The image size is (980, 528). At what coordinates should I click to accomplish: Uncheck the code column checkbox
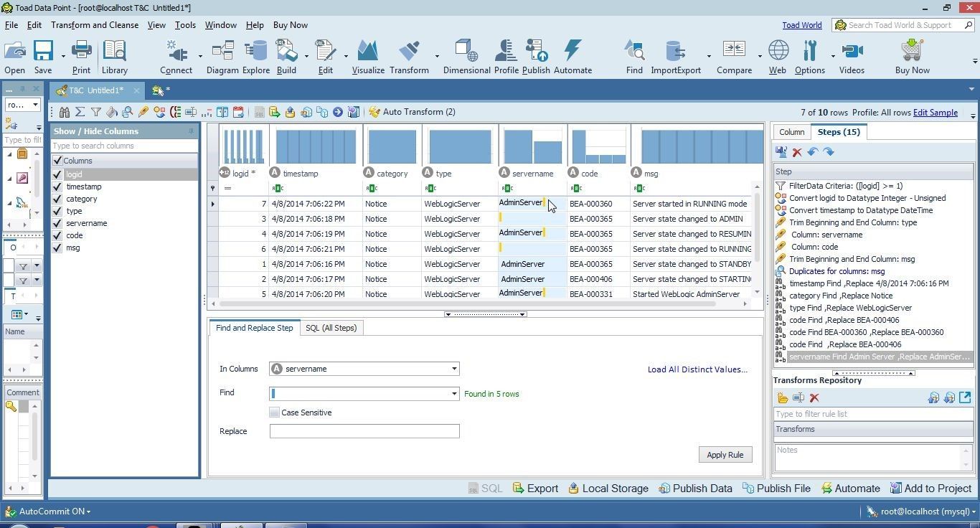(57, 235)
